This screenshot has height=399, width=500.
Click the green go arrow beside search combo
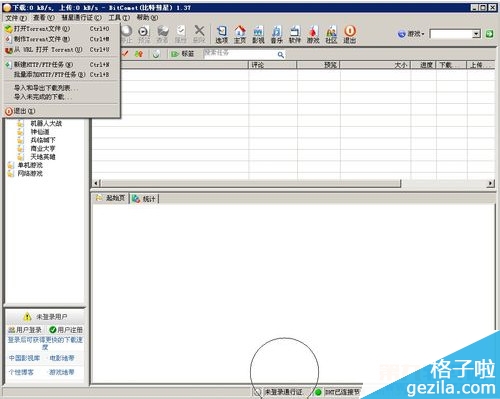click(489, 34)
